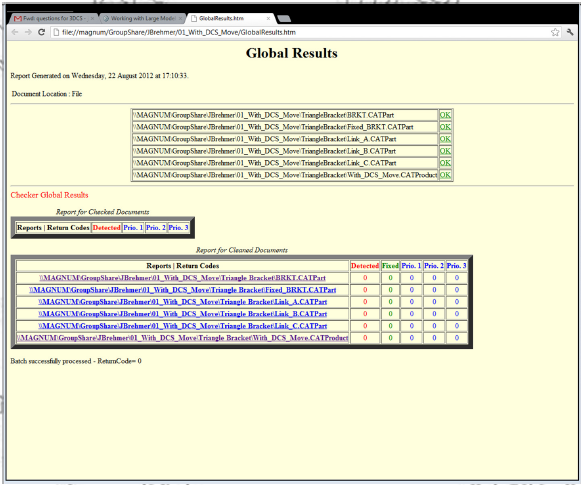
Task: Click Prio. 3 header in Cleaned Documents table
Action: (456, 266)
